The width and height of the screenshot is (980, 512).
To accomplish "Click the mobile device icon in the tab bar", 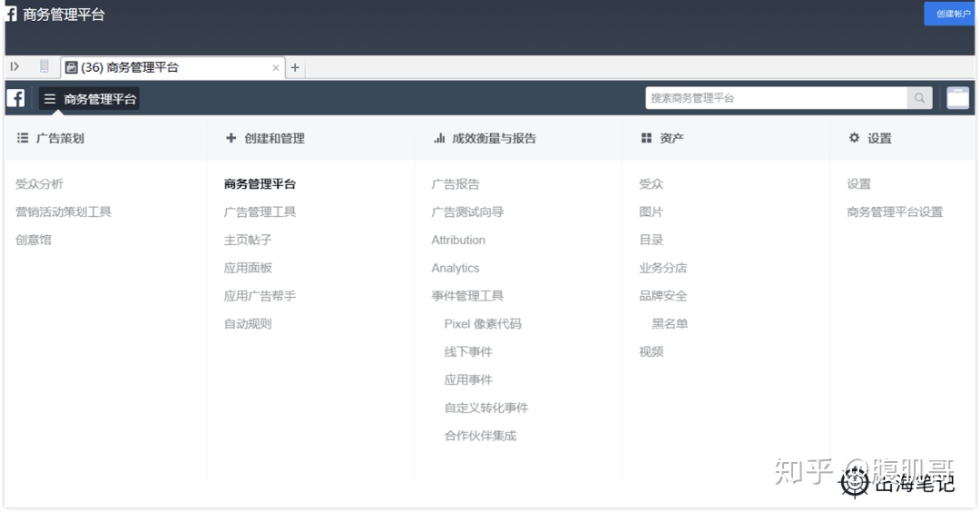I will [x=44, y=66].
